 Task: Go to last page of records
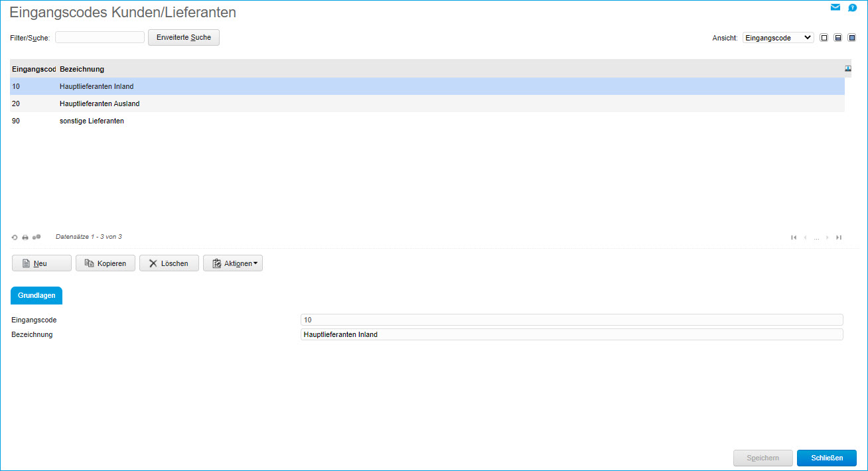point(839,237)
